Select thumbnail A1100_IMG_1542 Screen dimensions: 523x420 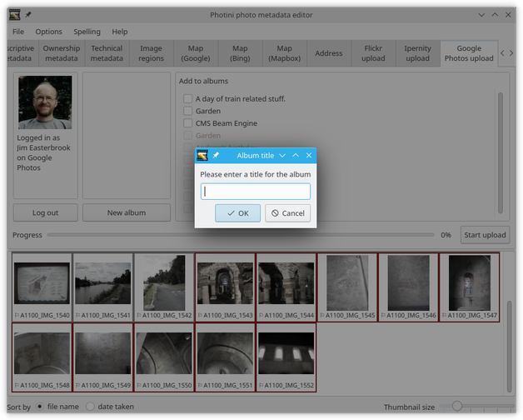tap(164, 287)
